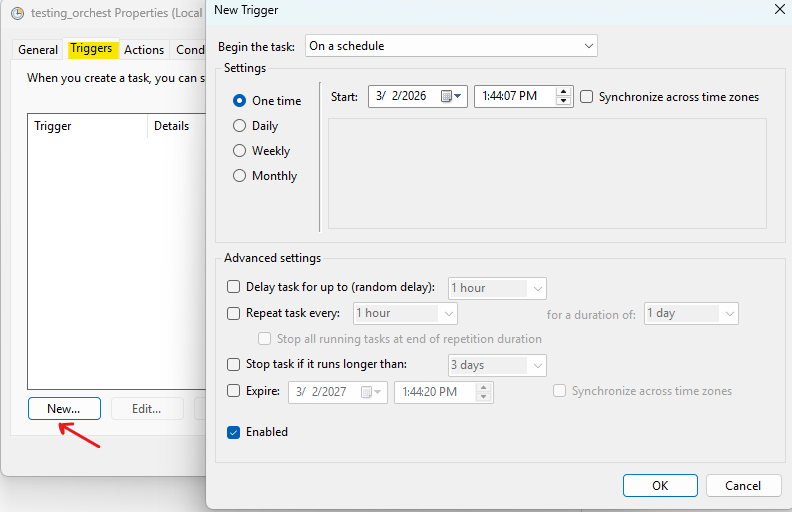Switch to the Actions tab
Image resolution: width=792 pixels, height=512 pixels.
click(x=144, y=50)
